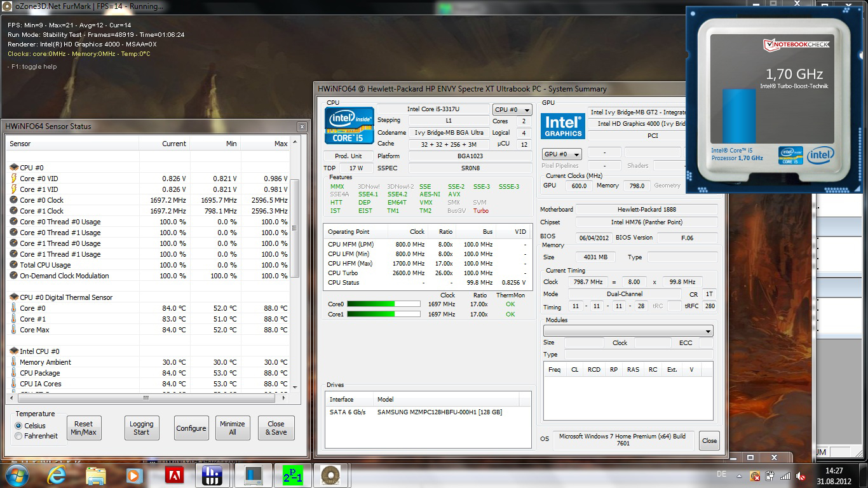Click SAMSUNG MZMPC128HBFU drive entry
868x488 pixels.
[440, 412]
